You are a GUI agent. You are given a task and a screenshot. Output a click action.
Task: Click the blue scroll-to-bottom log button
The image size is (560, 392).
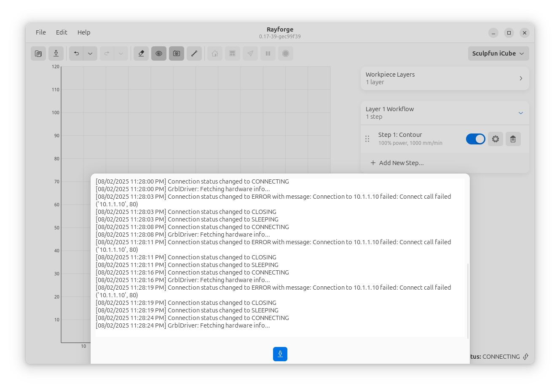click(x=280, y=354)
